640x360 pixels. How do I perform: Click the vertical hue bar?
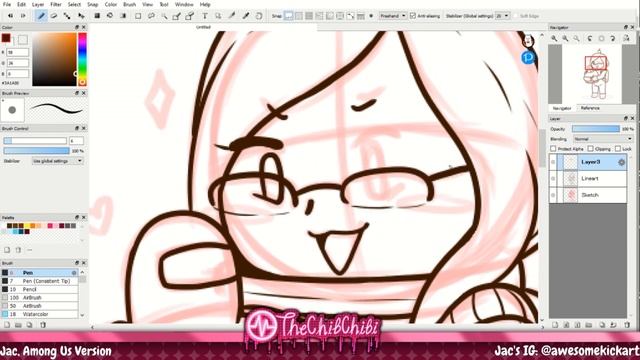pos(82,59)
